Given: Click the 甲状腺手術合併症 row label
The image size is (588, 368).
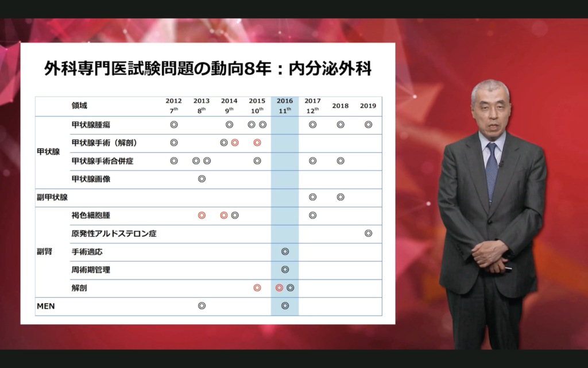Looking at the screenshot, I should 102,161.
